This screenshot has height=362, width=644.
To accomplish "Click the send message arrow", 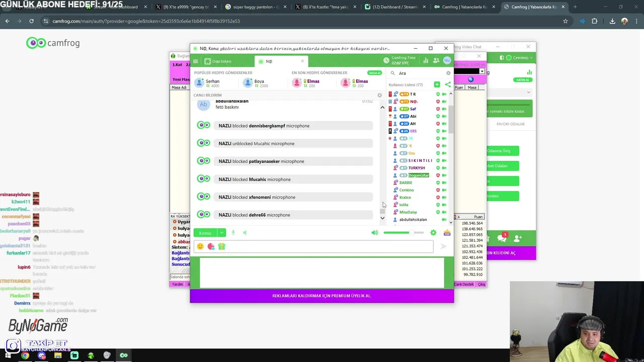I will click(443, 246).
